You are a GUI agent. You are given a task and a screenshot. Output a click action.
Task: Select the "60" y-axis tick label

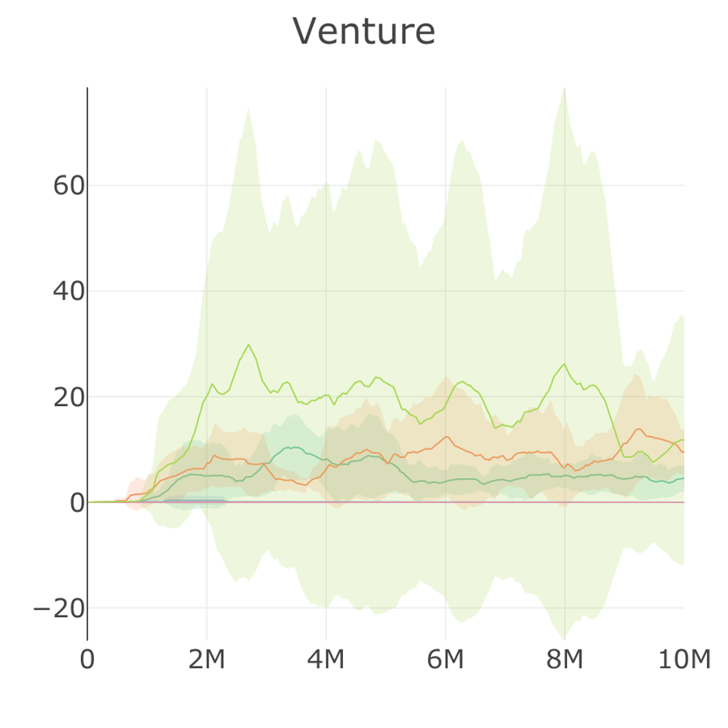(70, 186)
